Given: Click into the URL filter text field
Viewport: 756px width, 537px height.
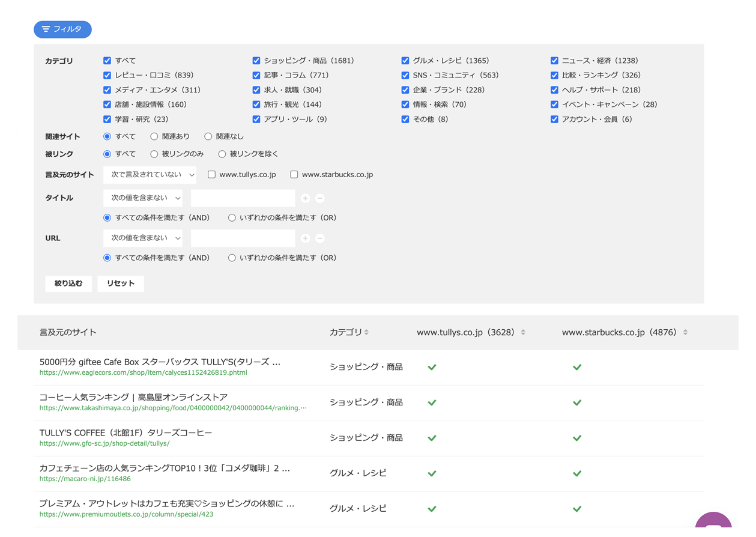Looking at the screenshot, I should (243, 238).
